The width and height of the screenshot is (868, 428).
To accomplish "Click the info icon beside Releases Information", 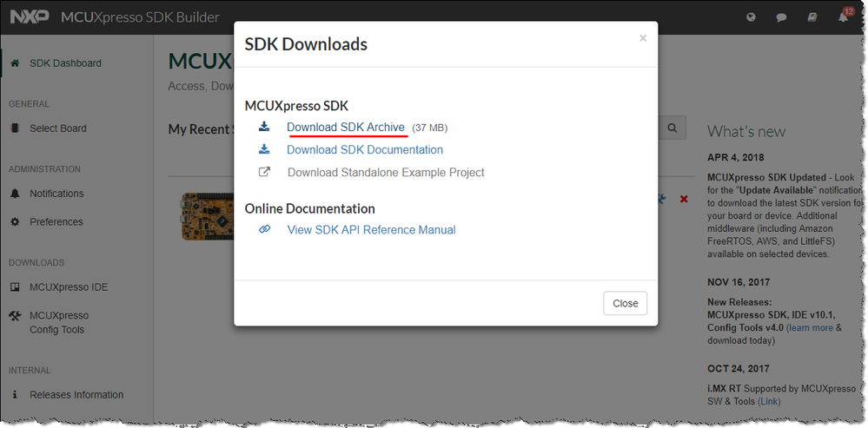I will [15, 395].
